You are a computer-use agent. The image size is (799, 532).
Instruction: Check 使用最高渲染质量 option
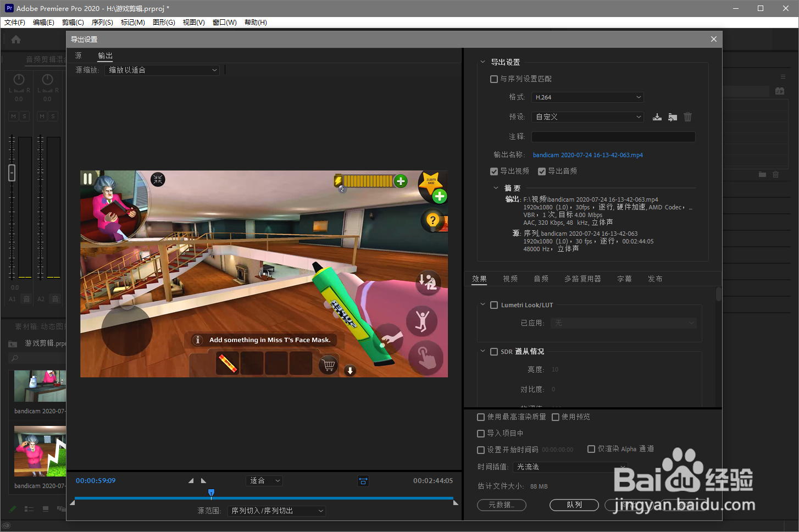tap(481, 417)
